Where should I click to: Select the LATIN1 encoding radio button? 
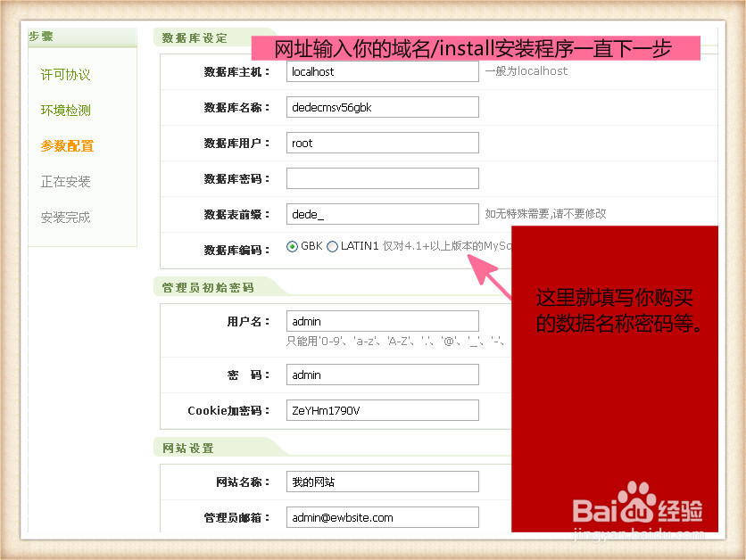[333, 246]
